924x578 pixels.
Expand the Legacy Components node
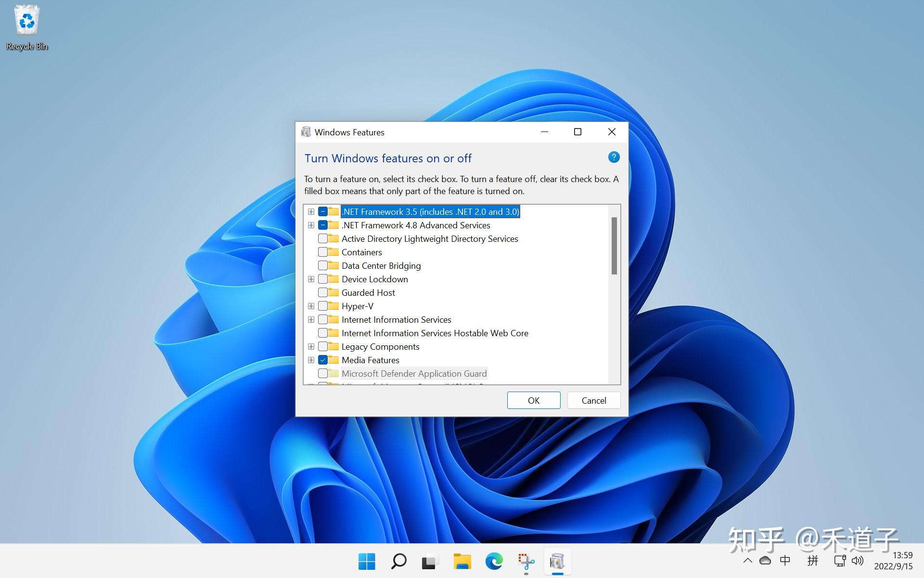click(x=311, y=346)
